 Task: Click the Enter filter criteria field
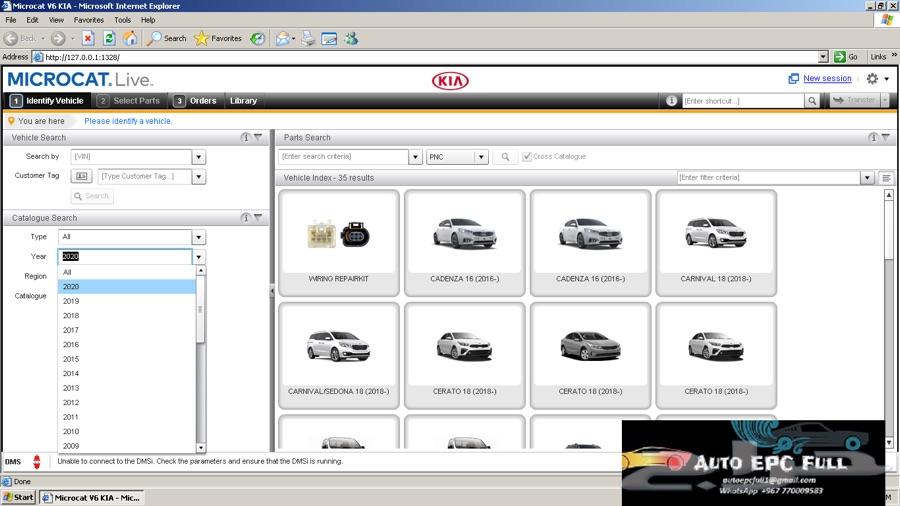(x=769, y=178)
